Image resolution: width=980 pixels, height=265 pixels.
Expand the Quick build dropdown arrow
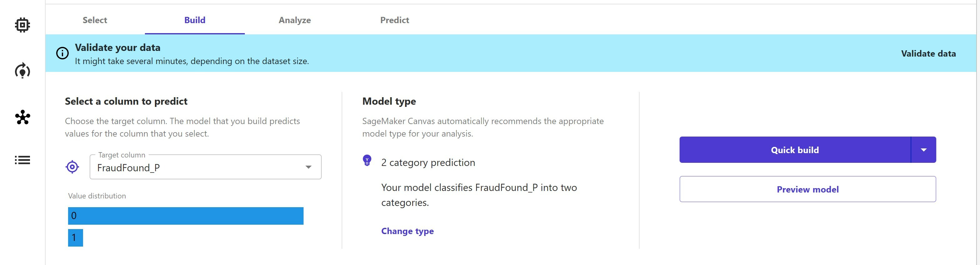click(924, 150)
